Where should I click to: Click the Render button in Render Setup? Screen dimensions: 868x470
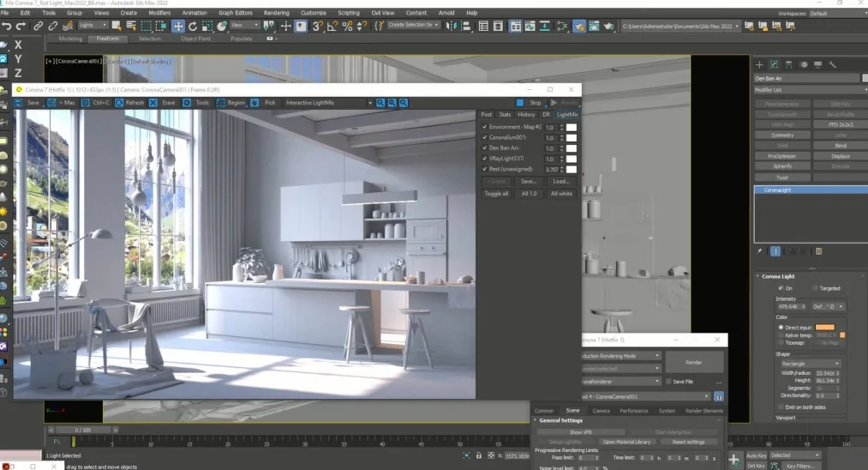tap(693, 363)
